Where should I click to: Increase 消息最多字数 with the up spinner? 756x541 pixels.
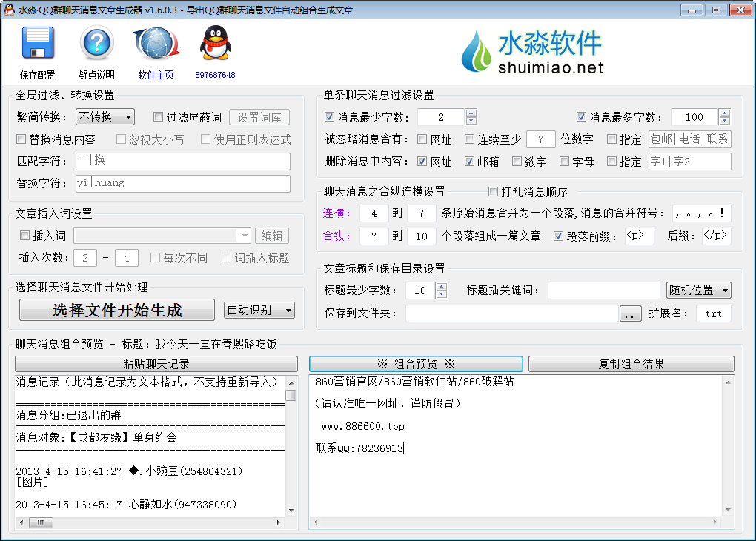(724, 113)
